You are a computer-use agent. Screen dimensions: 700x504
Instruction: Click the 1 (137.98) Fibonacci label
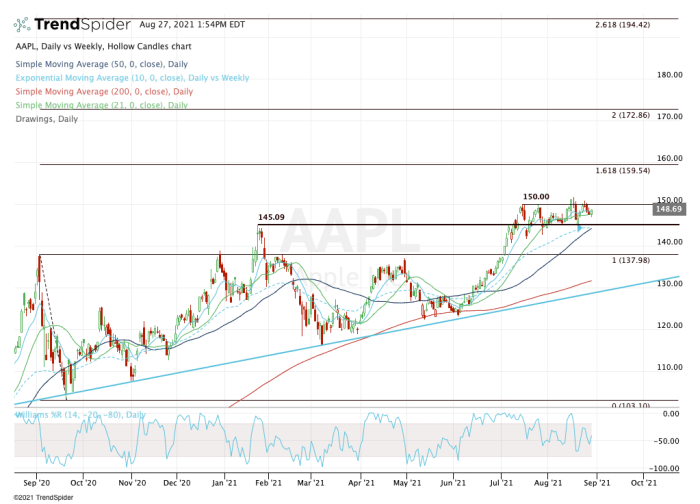630,260
